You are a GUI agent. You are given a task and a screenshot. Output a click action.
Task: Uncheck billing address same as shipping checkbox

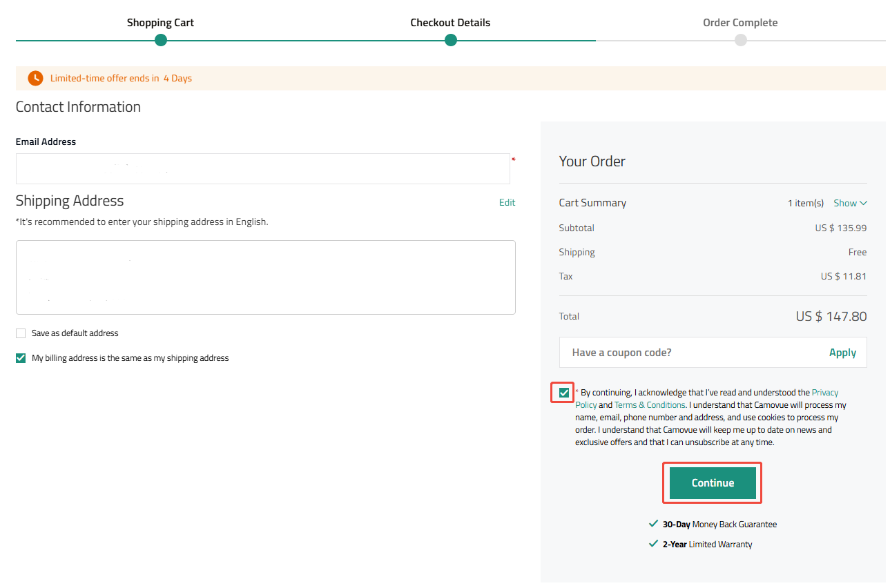pyautogui.click(x=21, y=358)
